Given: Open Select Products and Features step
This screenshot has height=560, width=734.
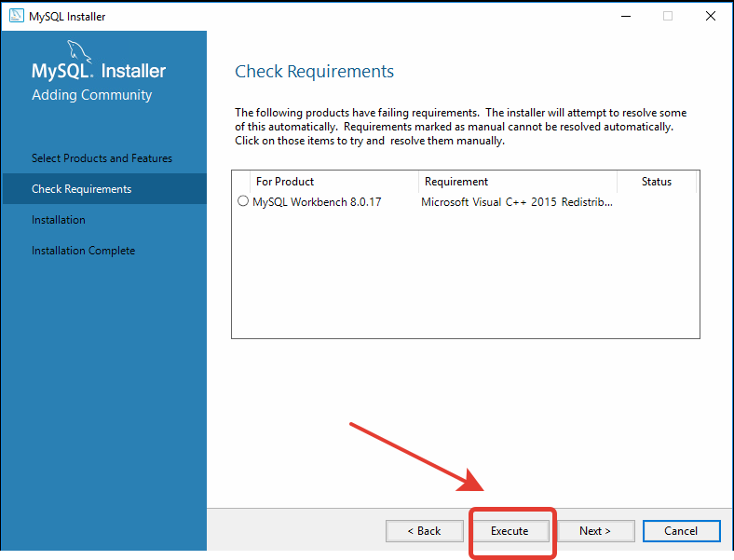Looking at the screenshot, I should tap(102, 158).
